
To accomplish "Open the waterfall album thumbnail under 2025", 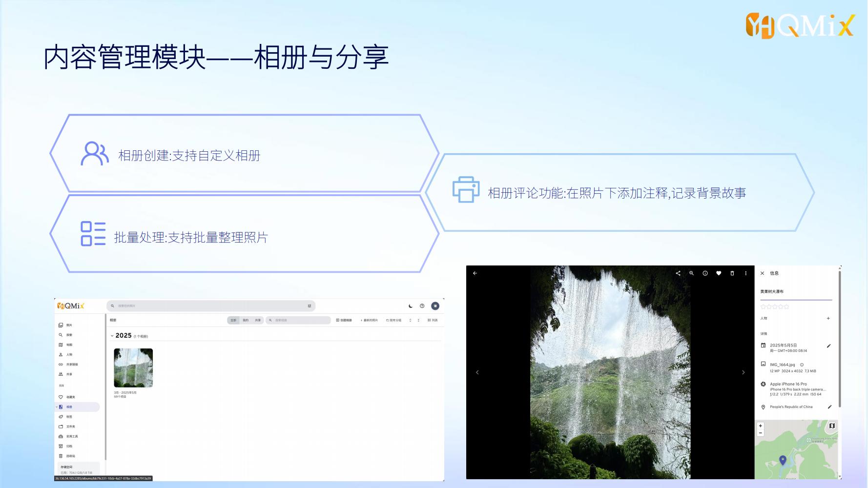I will coord(133,368).
